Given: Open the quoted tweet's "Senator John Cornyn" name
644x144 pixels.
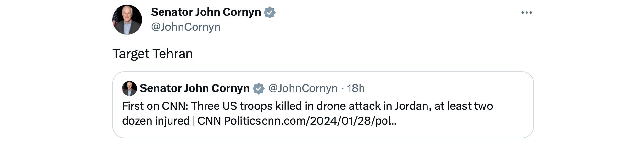Looking at the screenshot, I should (194, 88).
